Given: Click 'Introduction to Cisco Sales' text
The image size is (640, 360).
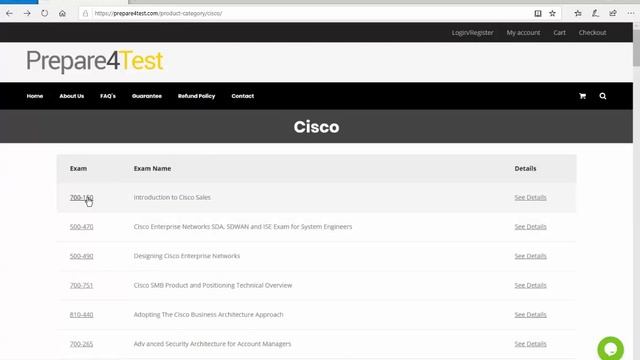Looking at the screenshot, I should point(172,197).
